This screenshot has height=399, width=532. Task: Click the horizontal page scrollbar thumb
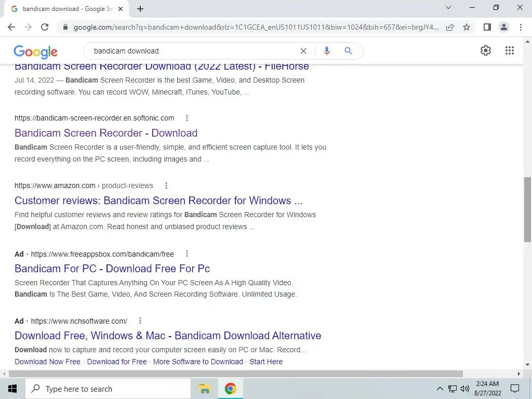pos(236,374)
